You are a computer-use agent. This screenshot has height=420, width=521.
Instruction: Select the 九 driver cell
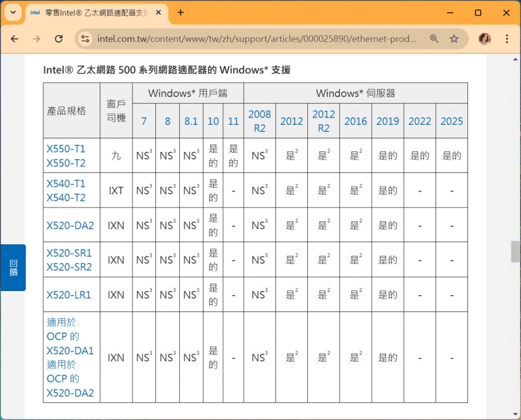coord(116,155)
